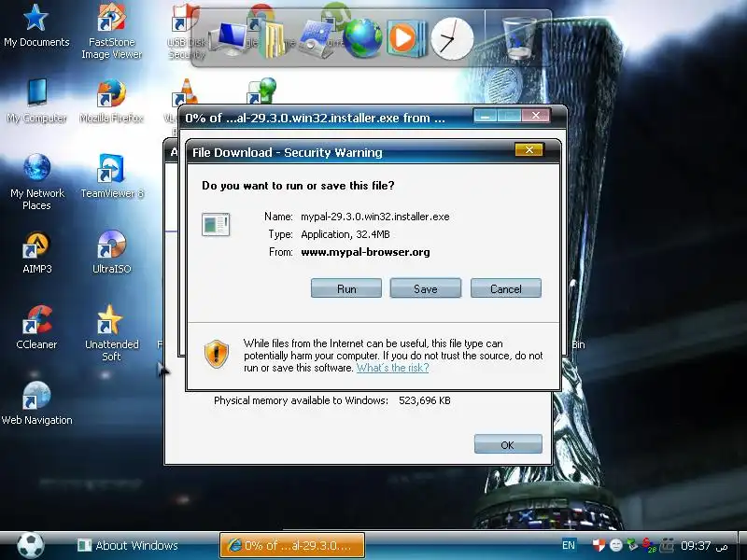Launch Mozilla Firefox from desktop

[x=111, y=101]
